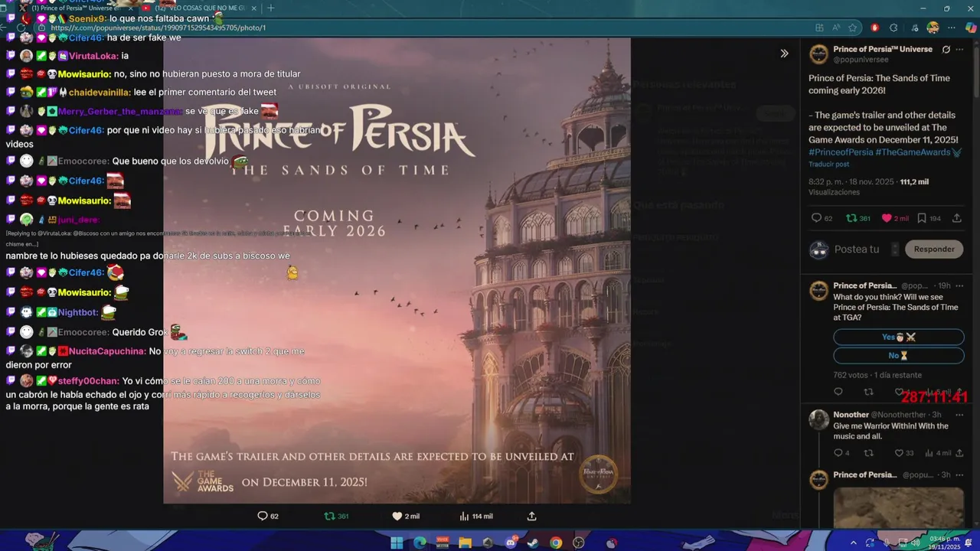Open Google Chrome from the taskbar
The height and width of the screenshot is (551, 980).
point(556,543)
